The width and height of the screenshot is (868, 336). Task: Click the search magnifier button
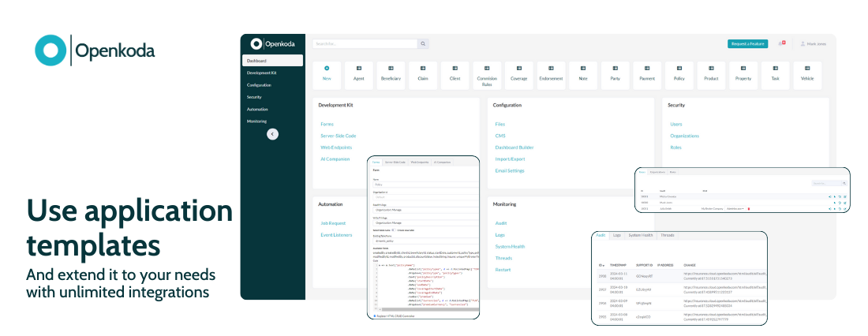423,43
